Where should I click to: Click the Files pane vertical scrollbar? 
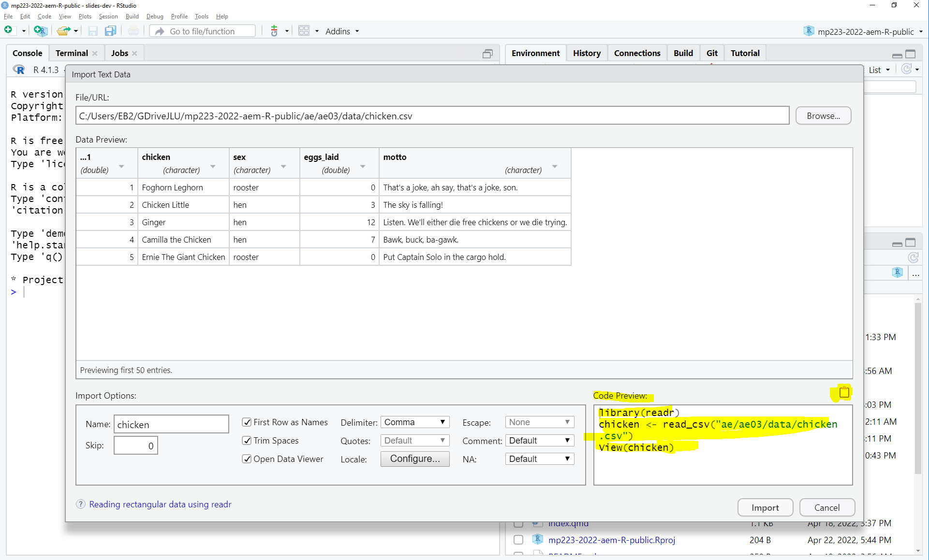pos(917,387)
